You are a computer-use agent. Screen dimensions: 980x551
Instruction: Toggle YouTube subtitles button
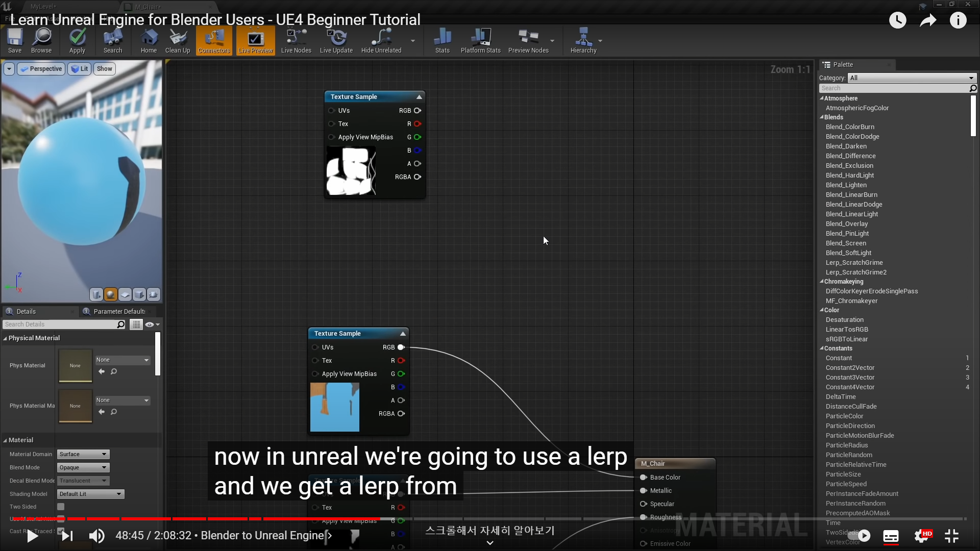891,536
